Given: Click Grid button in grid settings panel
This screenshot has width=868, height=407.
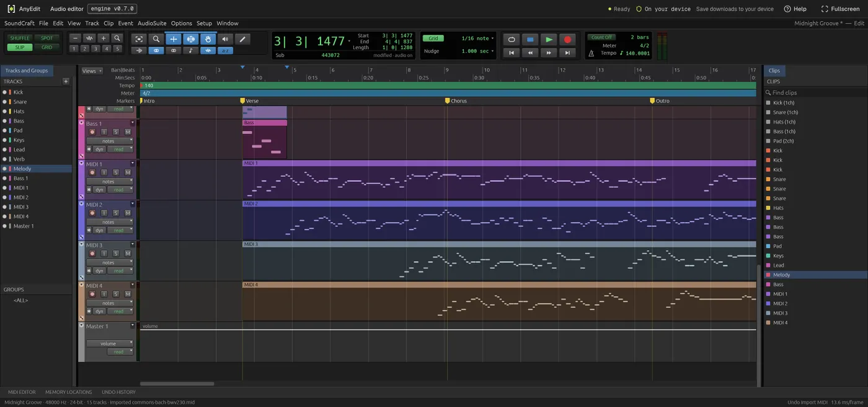Looking at the screenshot, I should point(434,38).
